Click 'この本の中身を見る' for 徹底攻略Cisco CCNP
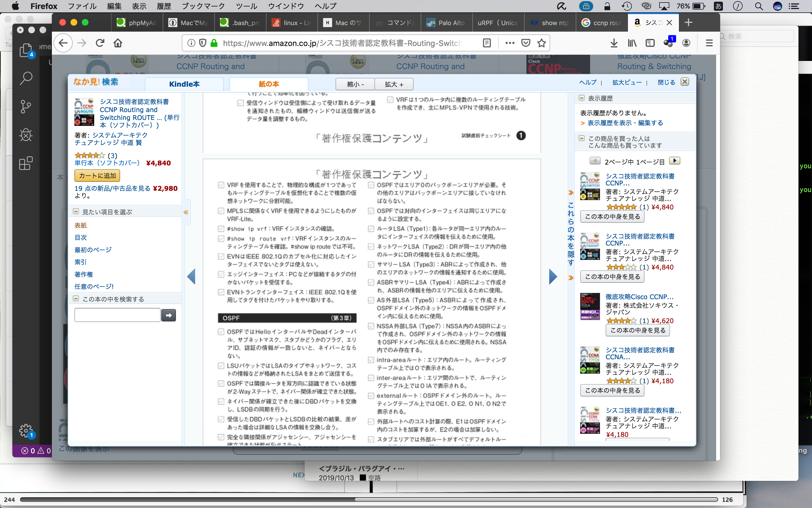This screenshot has width=812, height=508. [x=637, y=330]
